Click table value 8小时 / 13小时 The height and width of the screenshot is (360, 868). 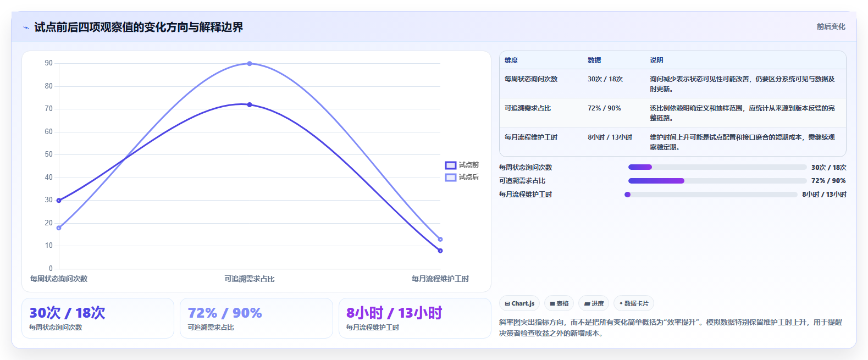pos(610,137)
